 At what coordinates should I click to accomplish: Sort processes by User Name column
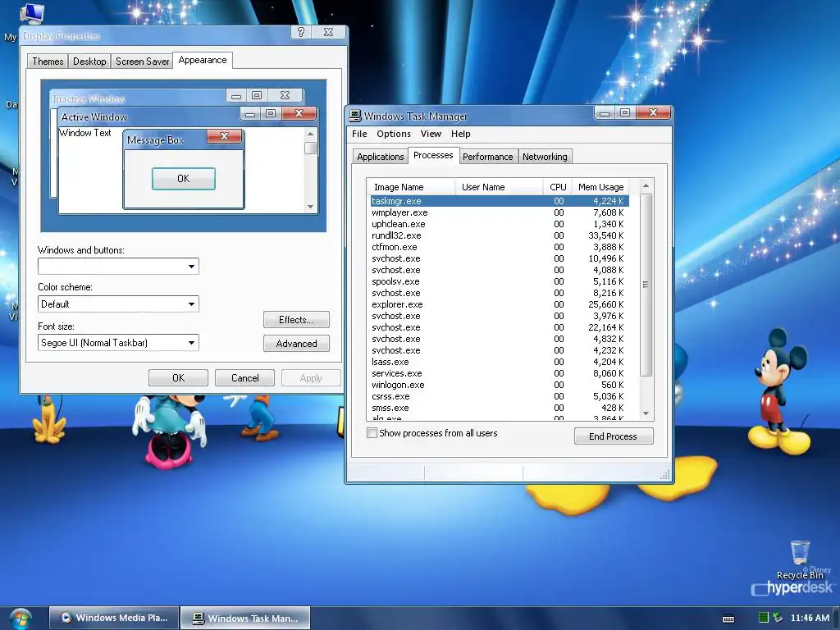click(499, 187)
